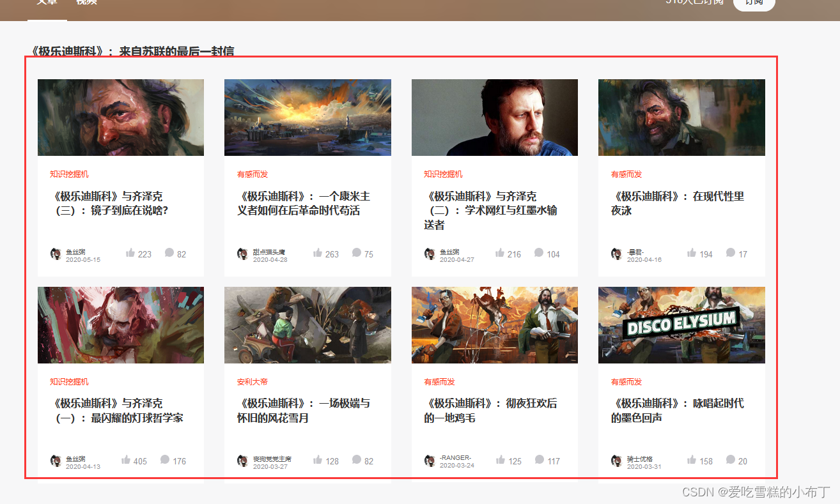Open article 与齐泽克(二):学术网红与红墨水输送者

490,210
